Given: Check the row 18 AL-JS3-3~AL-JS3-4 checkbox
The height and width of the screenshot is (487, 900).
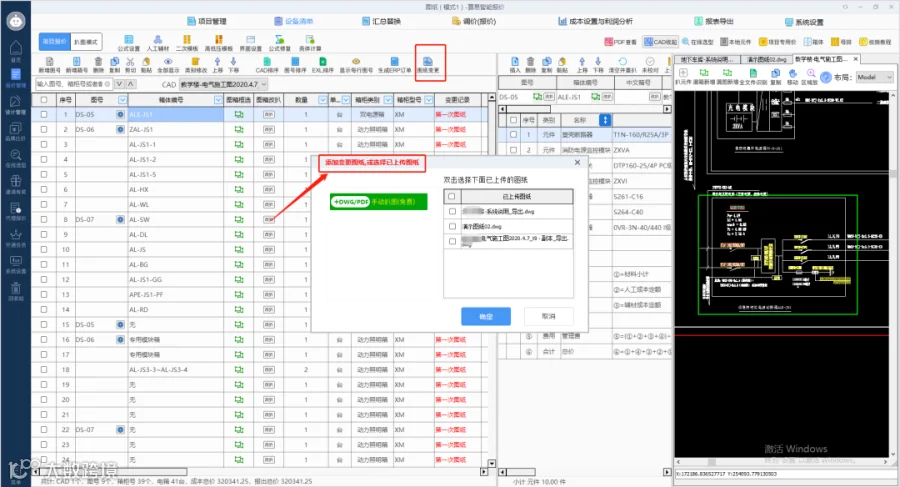Looking at the screenshot, I should 44,369.
